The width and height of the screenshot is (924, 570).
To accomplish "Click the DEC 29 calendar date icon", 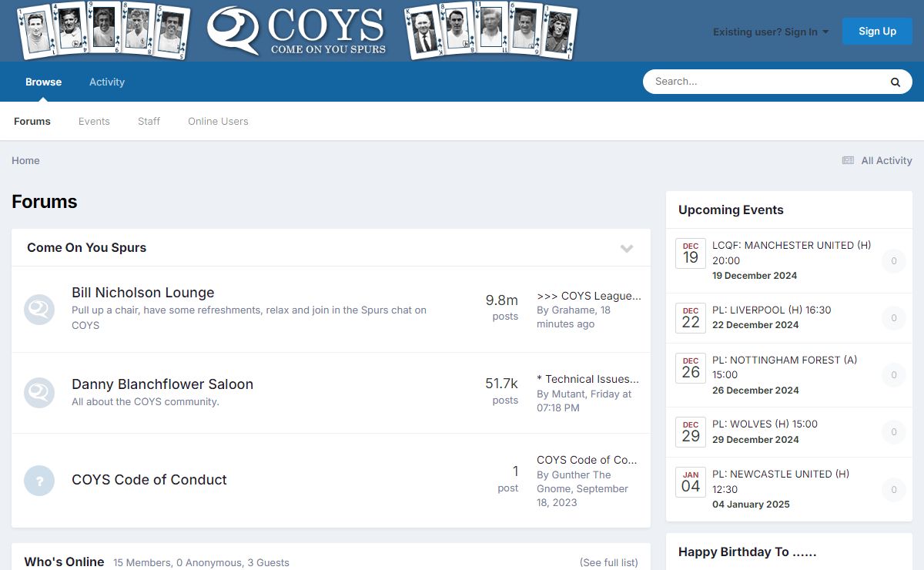I will pos(691,432).
